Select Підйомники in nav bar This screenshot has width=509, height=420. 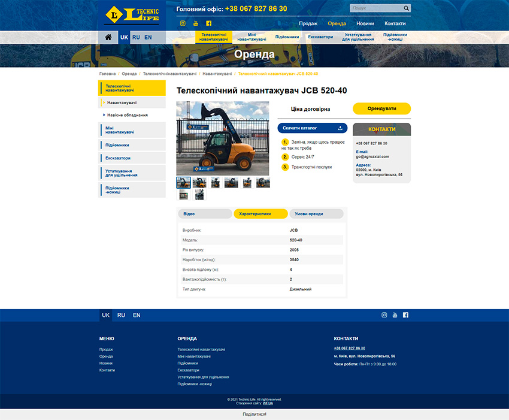click(x=287, y=37)
